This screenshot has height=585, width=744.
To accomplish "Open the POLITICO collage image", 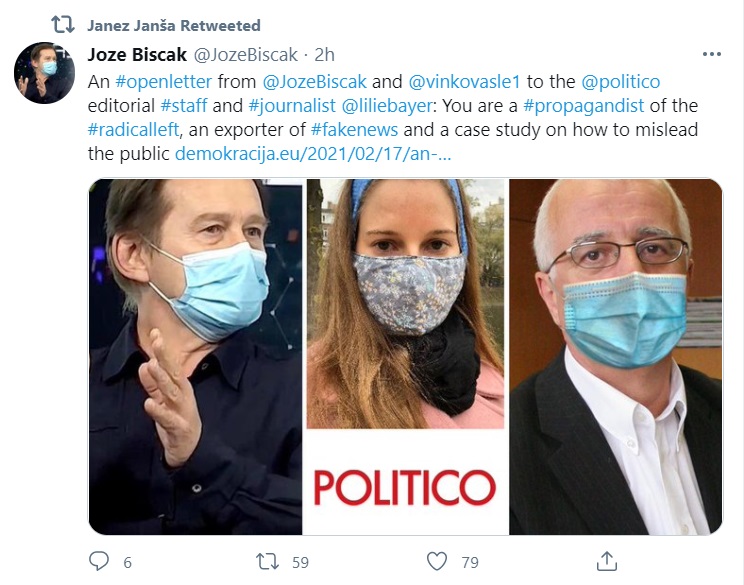I will click(x=405, y=357).
